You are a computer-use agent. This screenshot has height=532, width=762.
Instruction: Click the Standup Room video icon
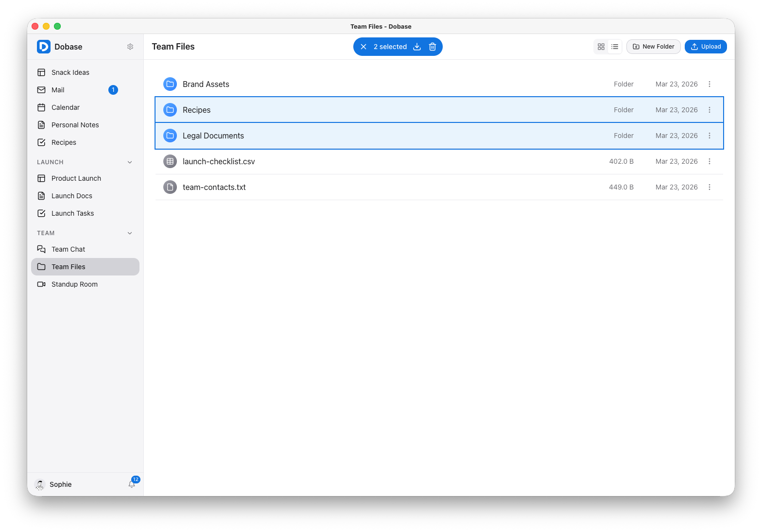[41, 284]
